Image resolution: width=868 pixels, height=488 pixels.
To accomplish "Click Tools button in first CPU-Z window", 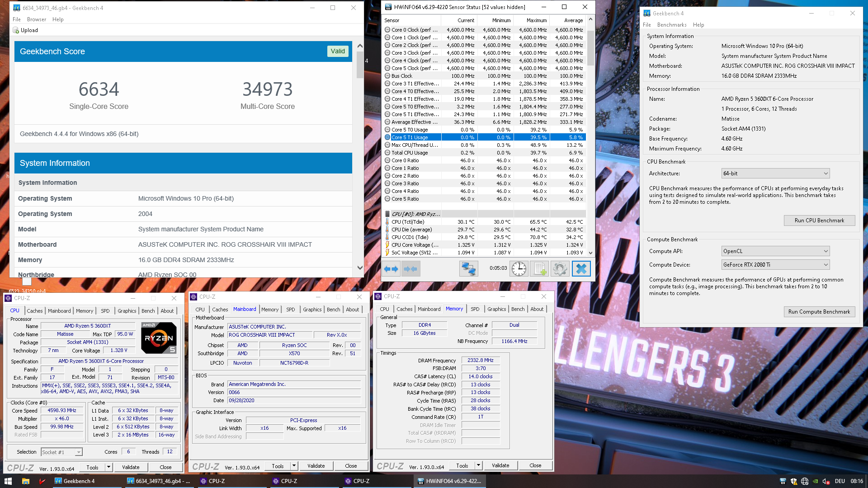I will [x=93, y=467].
